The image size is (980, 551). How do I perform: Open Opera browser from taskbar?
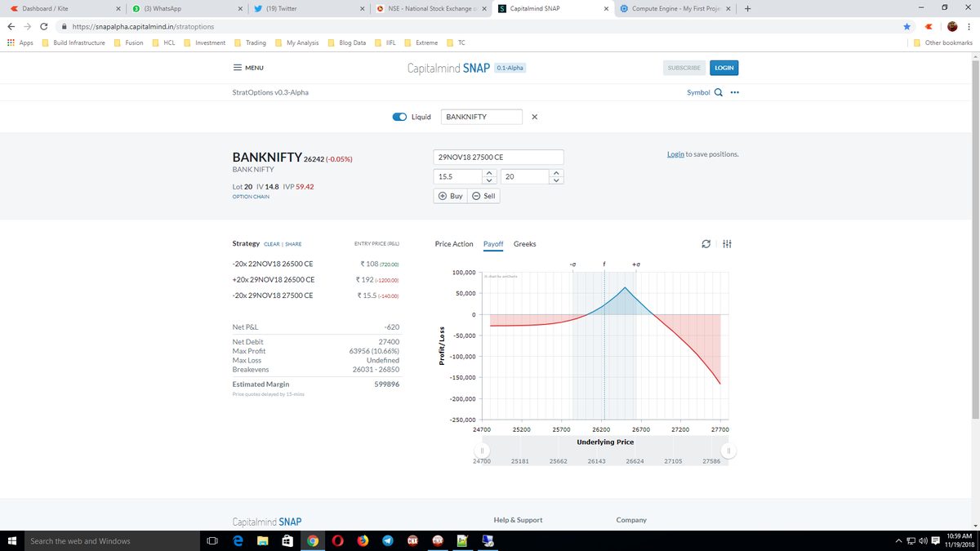click(x=337, y=540)
